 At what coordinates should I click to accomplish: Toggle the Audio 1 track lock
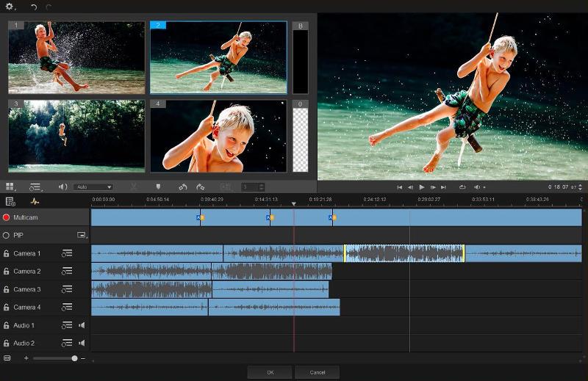7,325
